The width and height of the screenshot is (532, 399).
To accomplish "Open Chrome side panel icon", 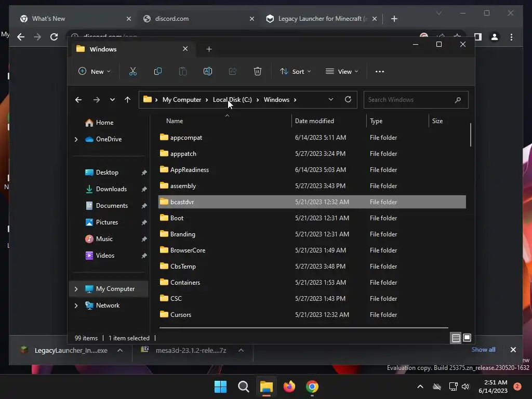I will (x=478, y=37).
